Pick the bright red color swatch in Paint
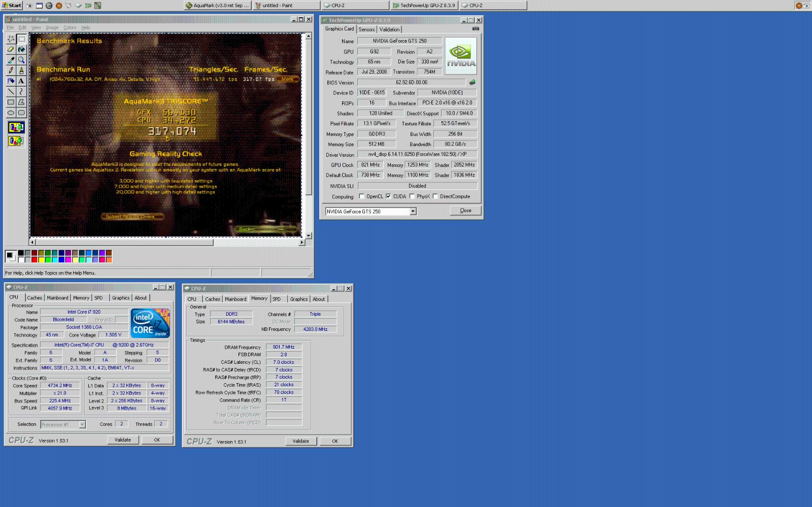Viewport: 812px width, 507px height. [35, 259]
